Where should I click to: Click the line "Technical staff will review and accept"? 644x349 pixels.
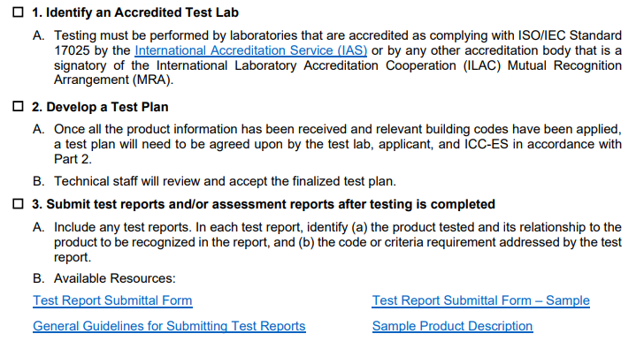tap(225, 181)
